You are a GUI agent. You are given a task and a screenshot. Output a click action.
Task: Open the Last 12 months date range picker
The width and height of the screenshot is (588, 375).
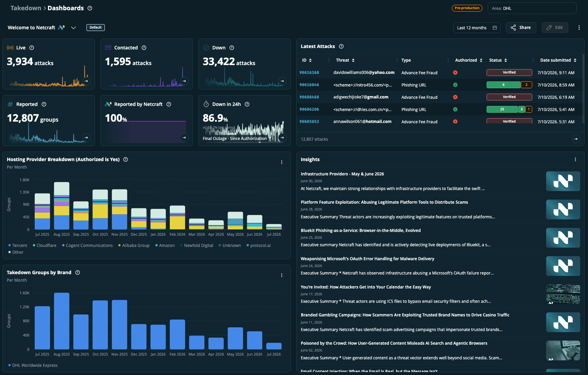[477, 28]
